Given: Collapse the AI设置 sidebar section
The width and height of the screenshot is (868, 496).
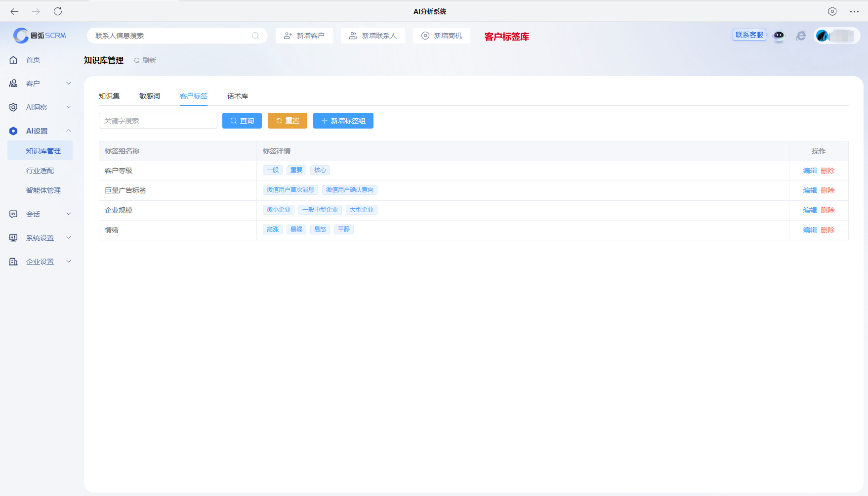Looking at the screenshot, I should (x=69, y=131).
